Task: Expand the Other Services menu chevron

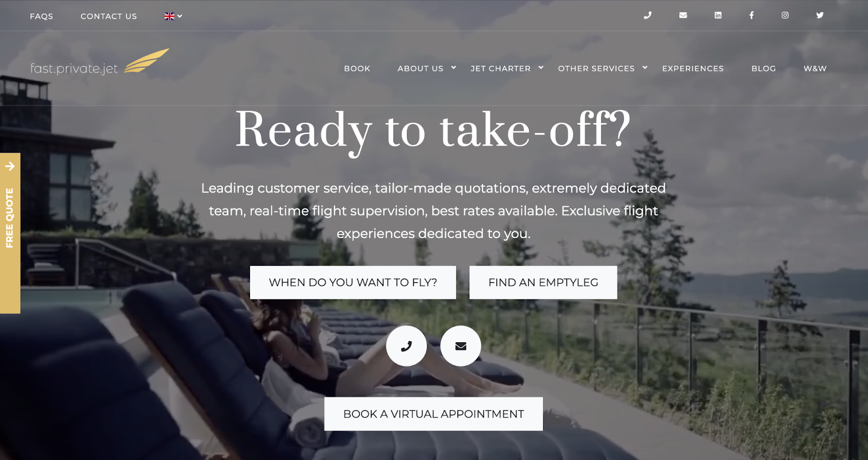Action: [x=645, y=68]
